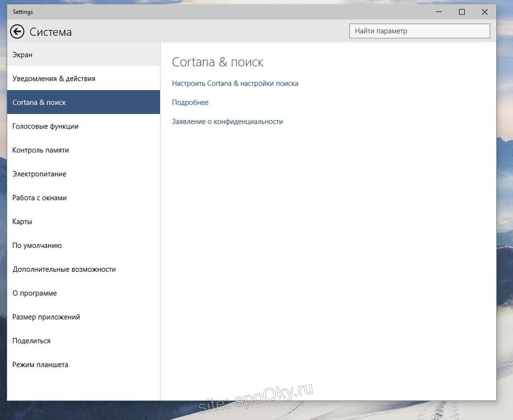The image size is (513, 420).
Task: Select Cortana & поиск sidebar item
Action: (x=83, y=102)
